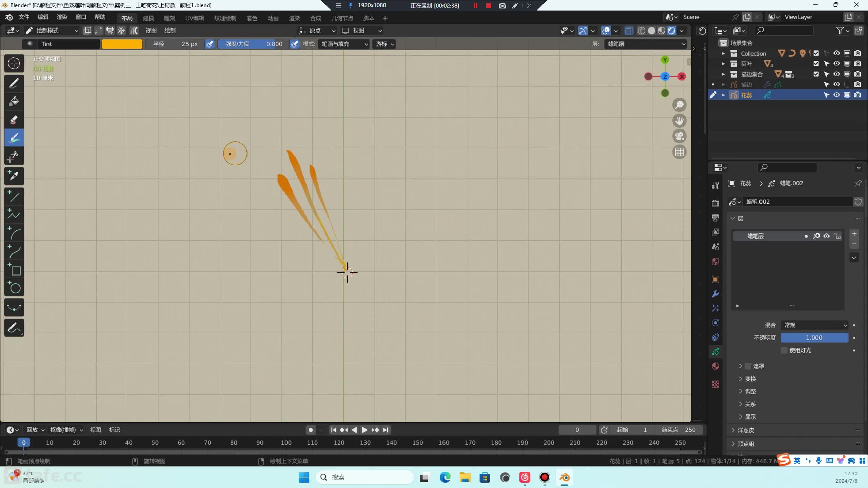The width and height of the screenshot is (868, 488).
Task: Stop screen recording red square
Action: 488,6
